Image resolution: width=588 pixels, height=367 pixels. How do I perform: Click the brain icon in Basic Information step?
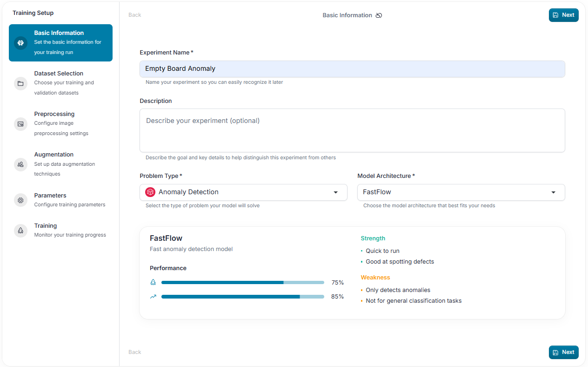(x=20, y=43)
